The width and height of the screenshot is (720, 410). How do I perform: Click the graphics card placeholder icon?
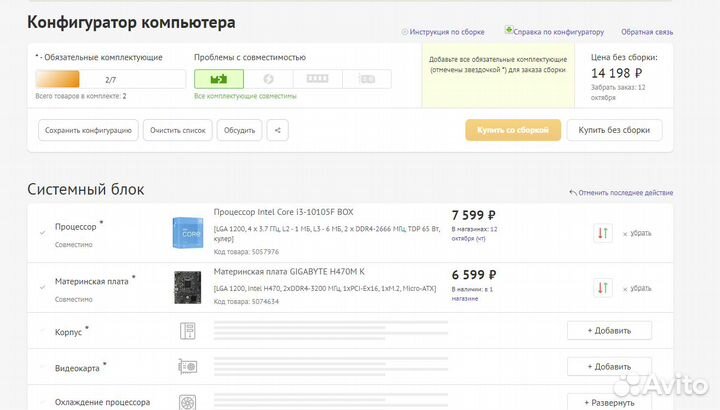[x=187, y=367]
